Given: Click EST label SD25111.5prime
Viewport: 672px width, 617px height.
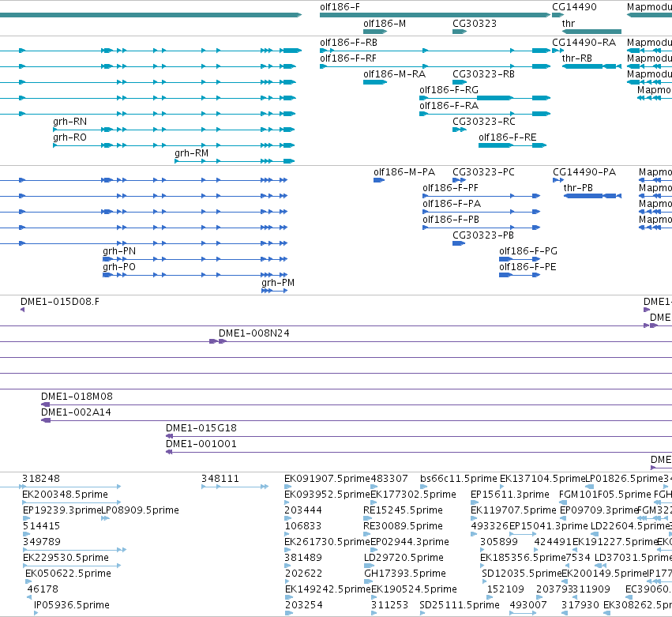Looking at the screenshot, I should coord(460,605).
